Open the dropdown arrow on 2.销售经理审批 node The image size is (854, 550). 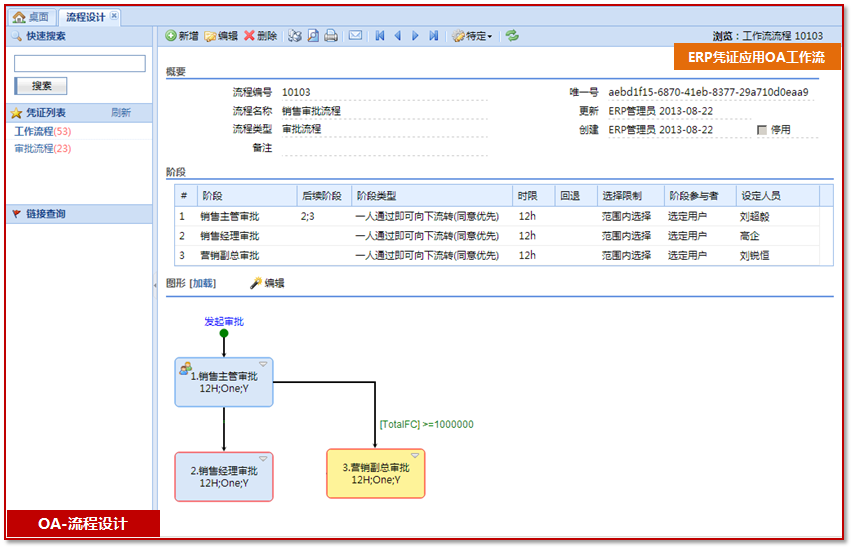[x=263, y=459]
